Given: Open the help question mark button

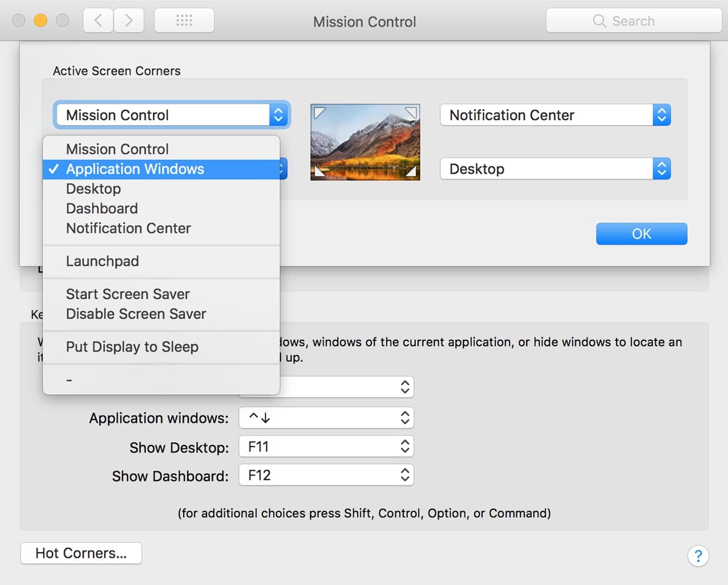Looking at the screenshot, I should [x=698, y=555].
